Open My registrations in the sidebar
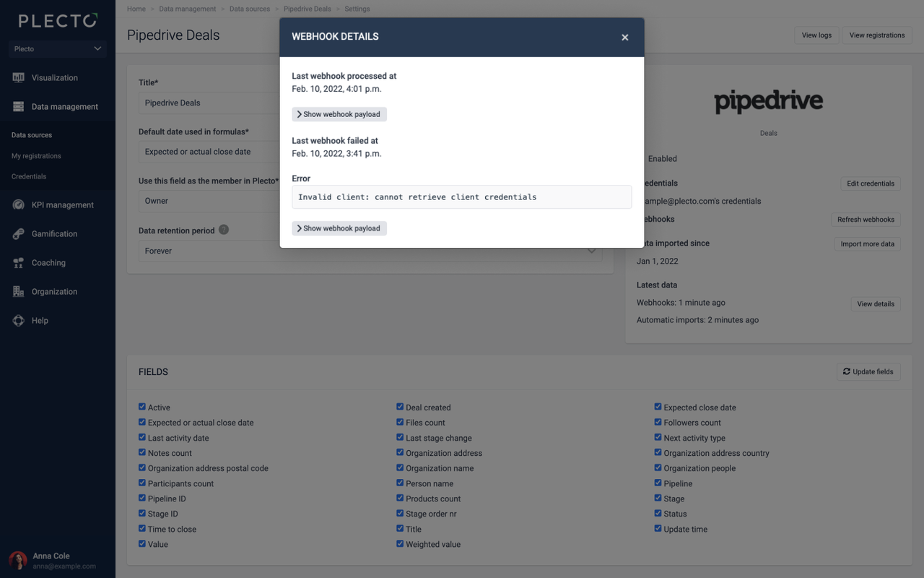The width and height of the screenshot is (924, 578). 36,156
